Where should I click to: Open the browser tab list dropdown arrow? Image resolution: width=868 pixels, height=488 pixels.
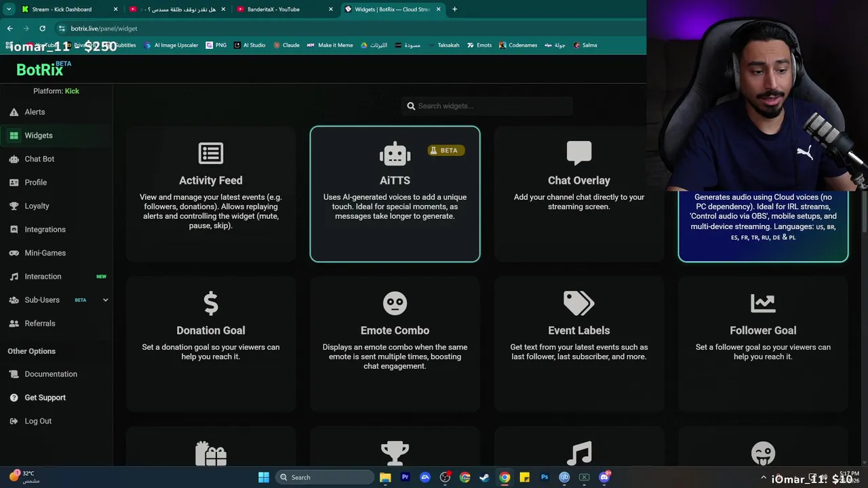pos(9,9)
